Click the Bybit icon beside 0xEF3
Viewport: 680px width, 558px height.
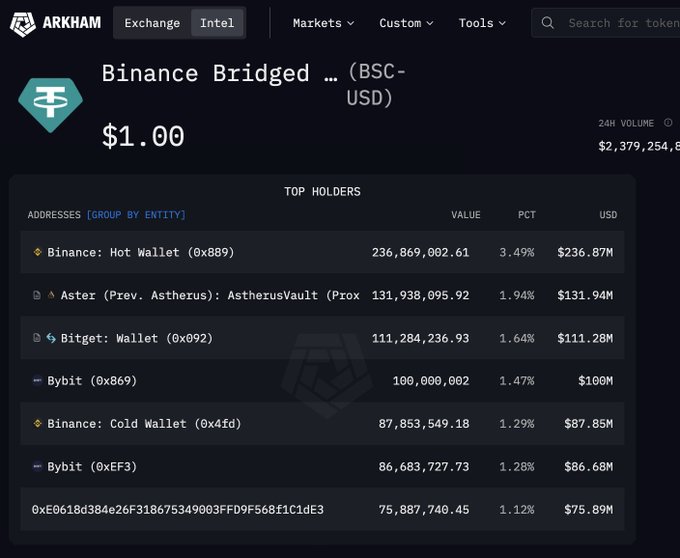pyautogui.click(x=38, y=467)
